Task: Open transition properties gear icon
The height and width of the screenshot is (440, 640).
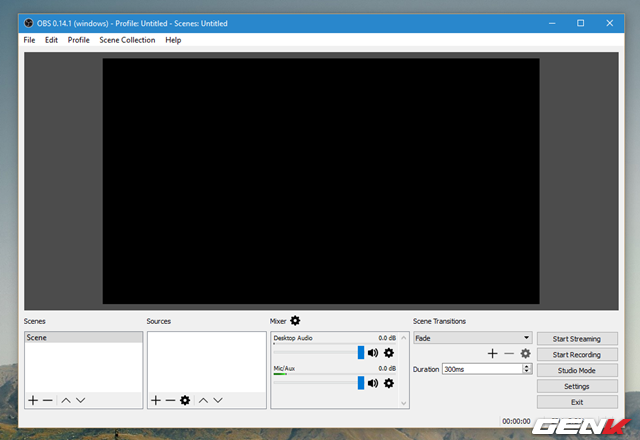Action: 525,353
